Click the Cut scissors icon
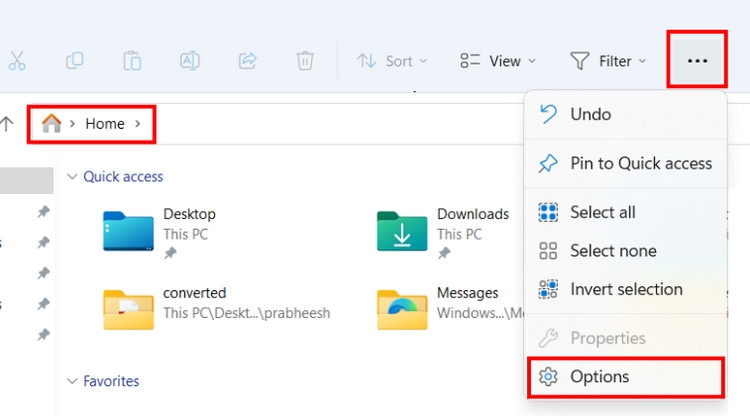This screenshot has height=416, width=750. pos(17,61)
